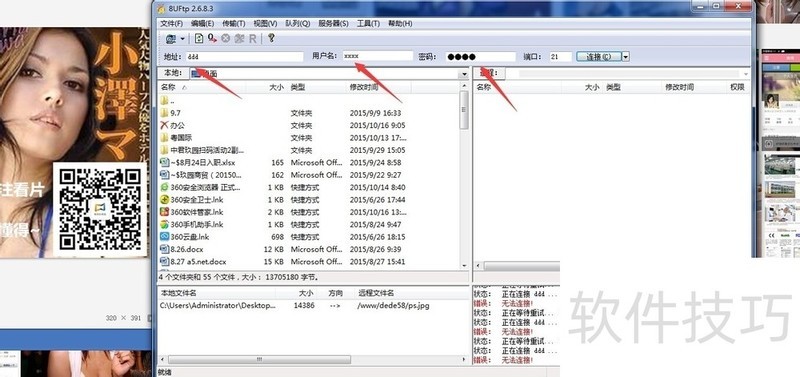Select the 中君玖园扫码活动2副 folder icon
This screenshot has width=800, height=377.
coord(164,150)
